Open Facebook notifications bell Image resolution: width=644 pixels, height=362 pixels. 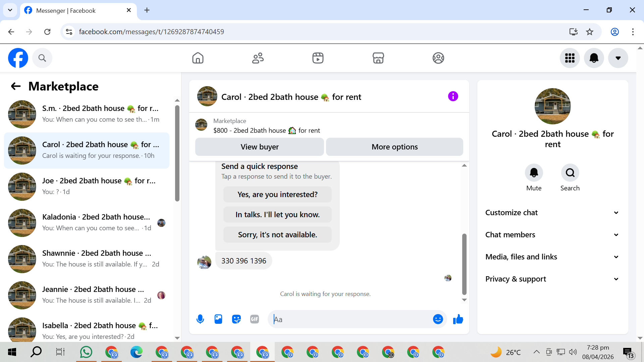(594, 58)
